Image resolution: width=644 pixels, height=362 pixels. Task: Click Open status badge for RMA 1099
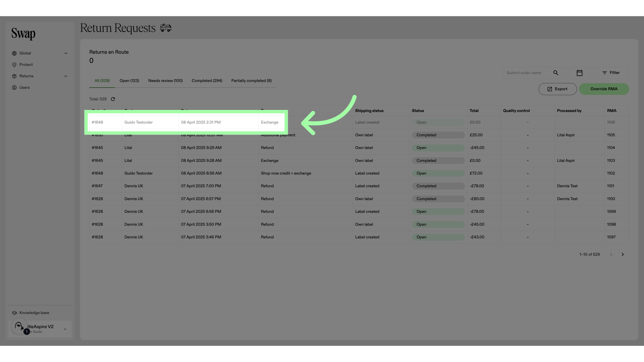[438, 212]
